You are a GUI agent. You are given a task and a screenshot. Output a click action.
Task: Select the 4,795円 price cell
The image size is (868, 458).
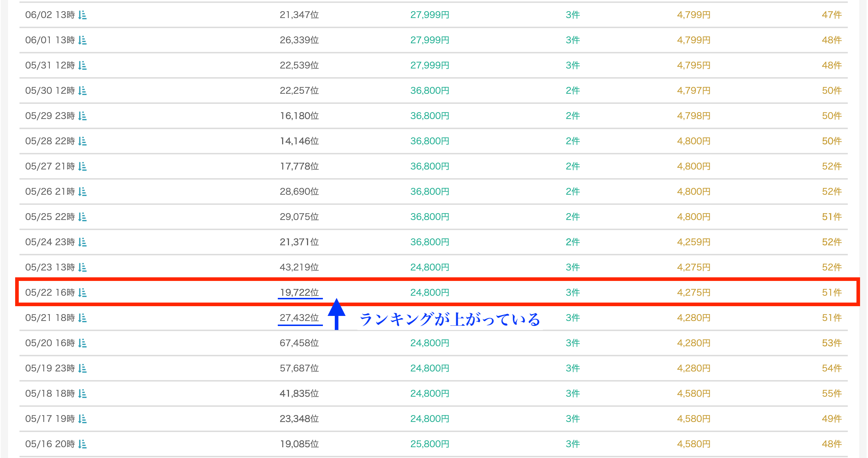[x=694, y=65]
